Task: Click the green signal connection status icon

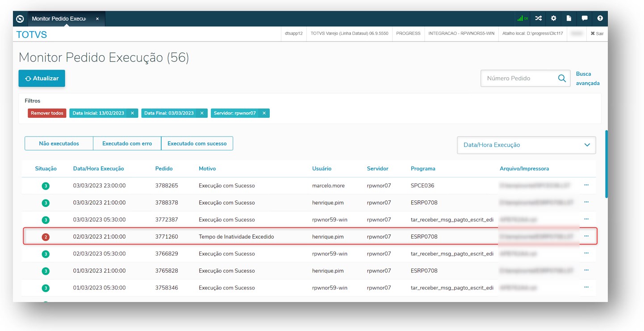Action: (522, 19)
